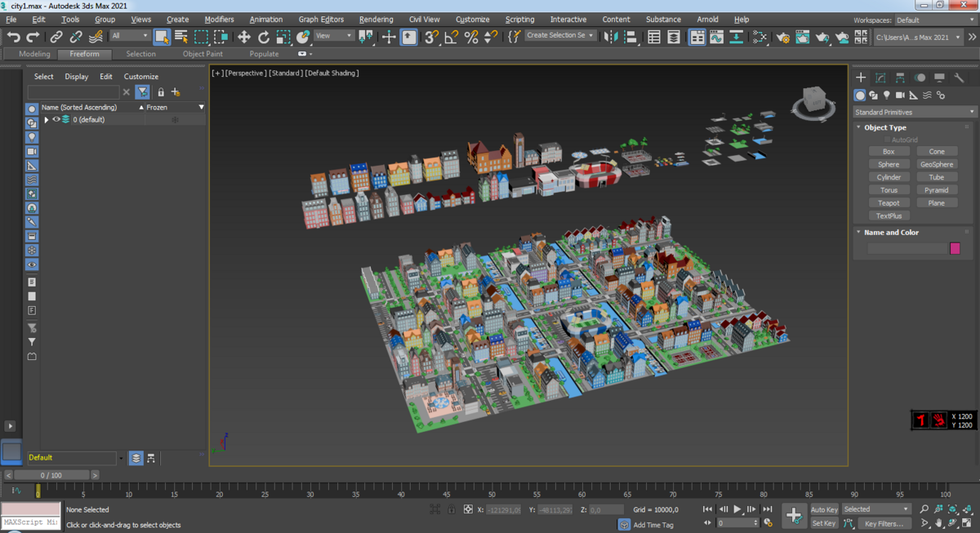Click the pink object color swatch
Image resolution: width=980 pixels, height=533 pixels.
click(x=955, y=248)
